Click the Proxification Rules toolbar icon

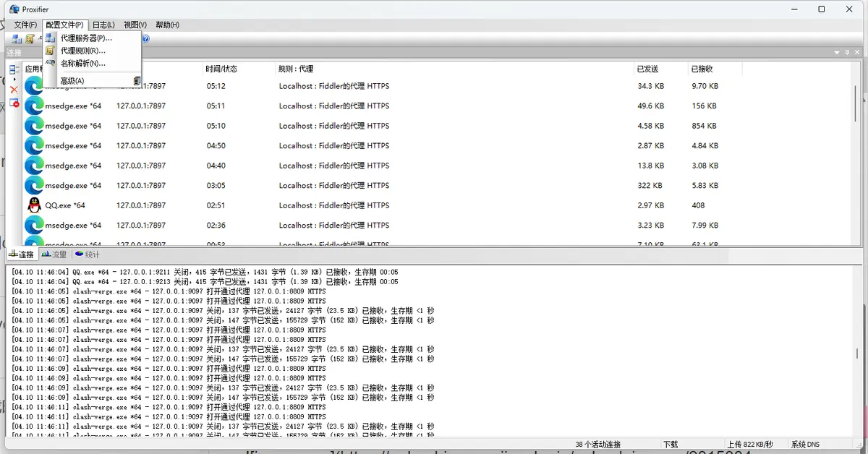click(x=30, y=39)
